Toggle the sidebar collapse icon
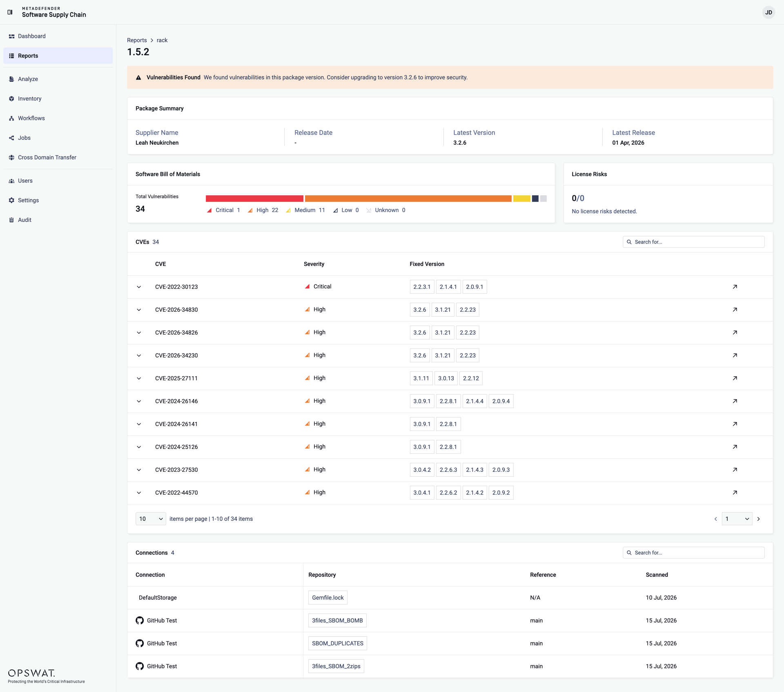 10,12
